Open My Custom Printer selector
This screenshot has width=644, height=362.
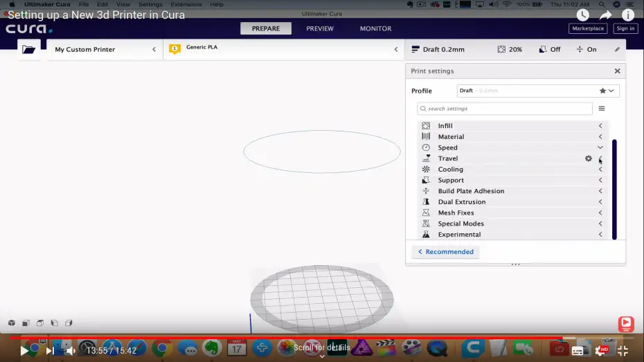tap(105, 49)
